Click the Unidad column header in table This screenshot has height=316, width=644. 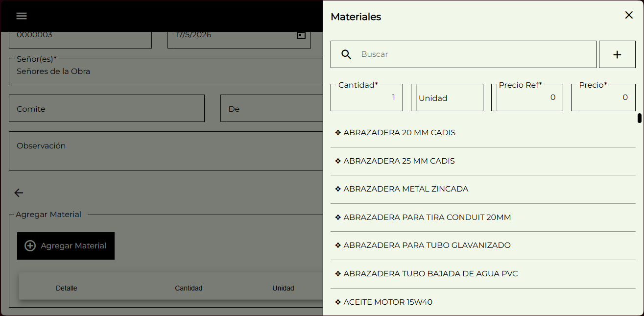pyautogui.click(x=283, y=288)
